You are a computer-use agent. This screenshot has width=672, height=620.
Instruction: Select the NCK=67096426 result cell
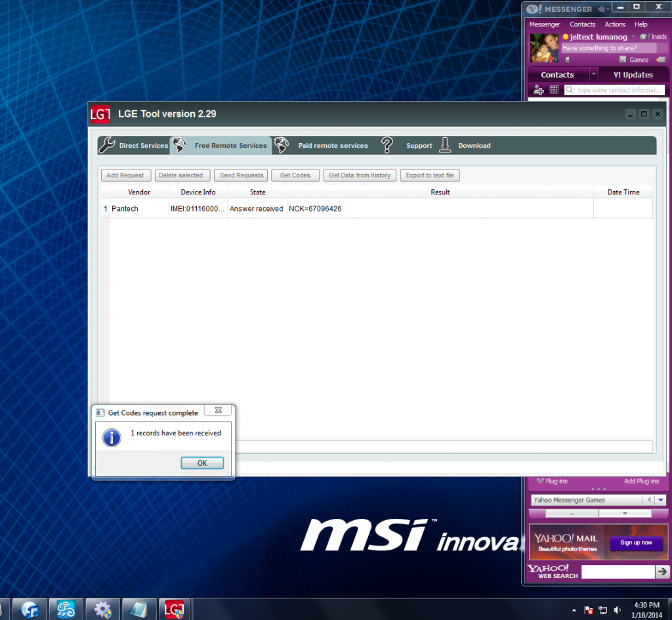(440, 209)
